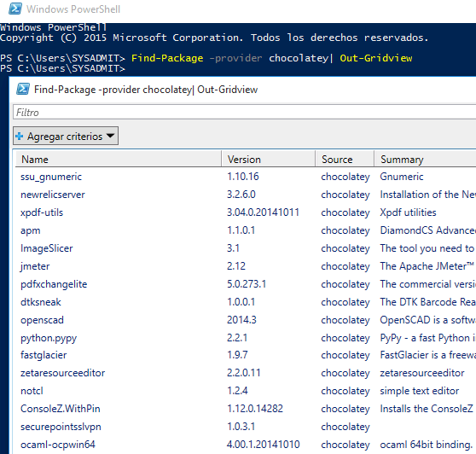Select the ssu_gnumeric row name
This screenshot has width=476, height=454.
(x=51, y=177)
